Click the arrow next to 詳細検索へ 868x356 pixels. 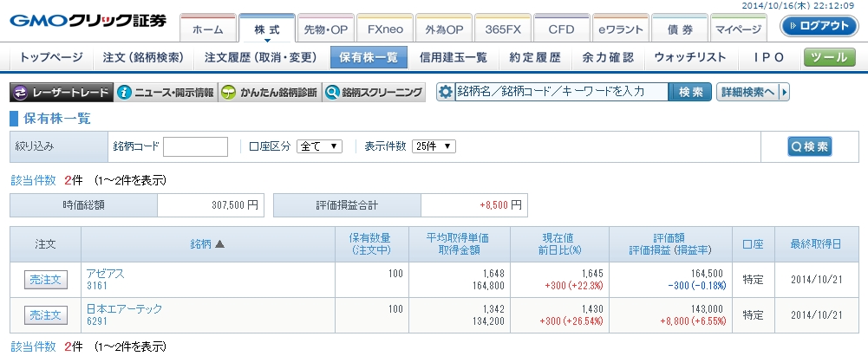[785, 93]
